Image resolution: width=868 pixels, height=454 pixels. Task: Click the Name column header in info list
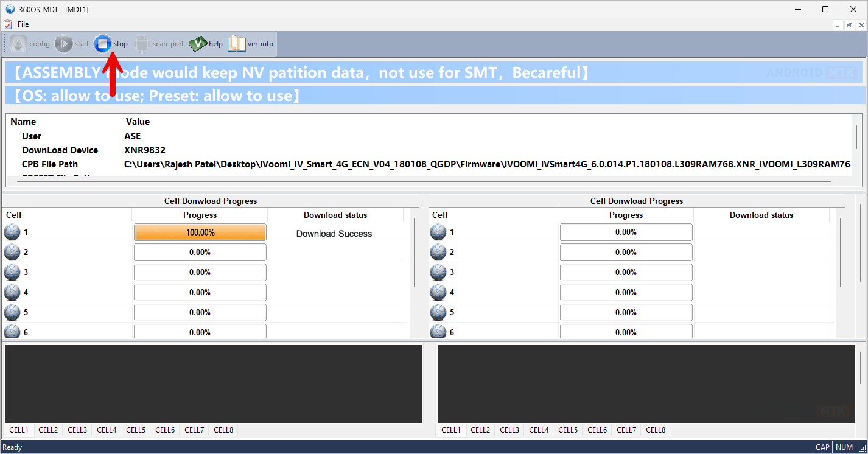(23, 122)
